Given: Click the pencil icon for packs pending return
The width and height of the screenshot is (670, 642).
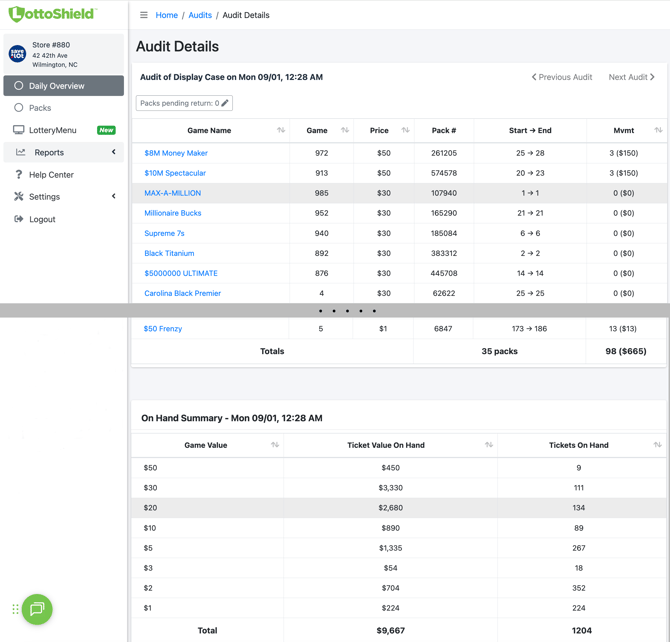Looking at the screenshot, I should pyautogui.click(x=225, y=103).
